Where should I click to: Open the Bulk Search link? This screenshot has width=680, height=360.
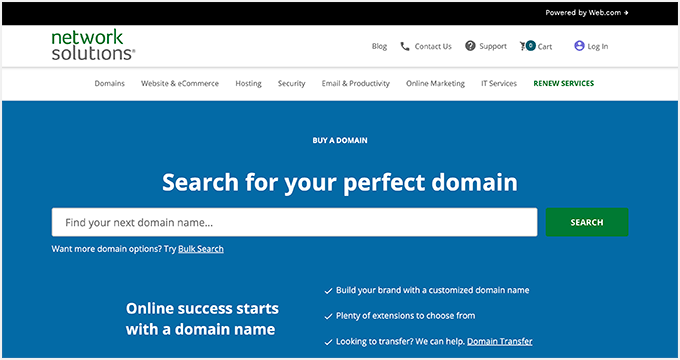click(x=201, y=249)
